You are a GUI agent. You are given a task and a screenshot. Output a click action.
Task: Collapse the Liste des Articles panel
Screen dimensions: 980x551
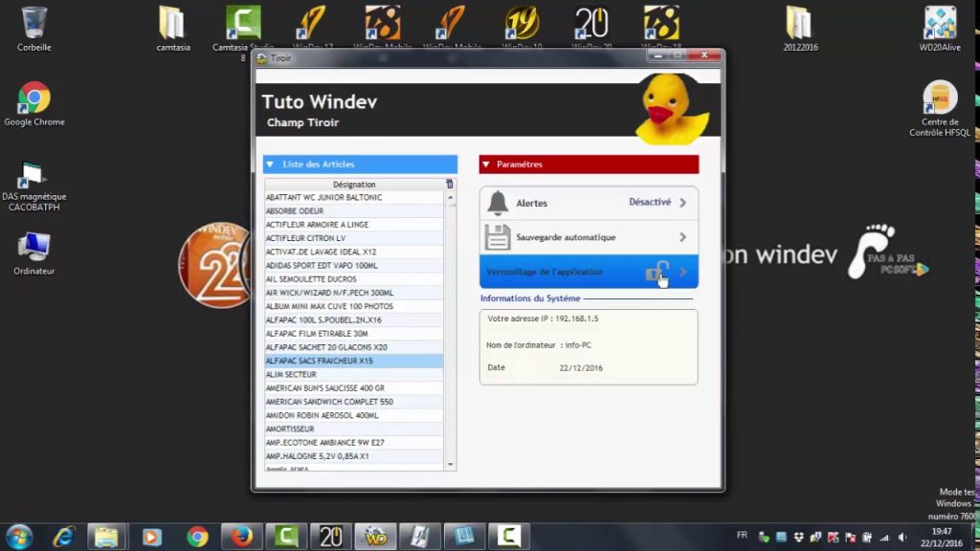[270, 165]
